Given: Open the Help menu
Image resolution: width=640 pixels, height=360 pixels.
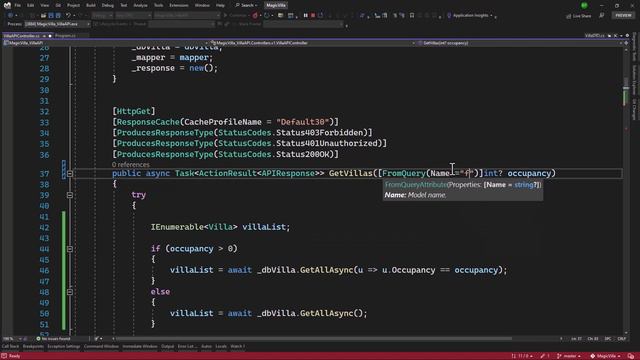Looking at the screenshot, I should [x=220, y=5].
